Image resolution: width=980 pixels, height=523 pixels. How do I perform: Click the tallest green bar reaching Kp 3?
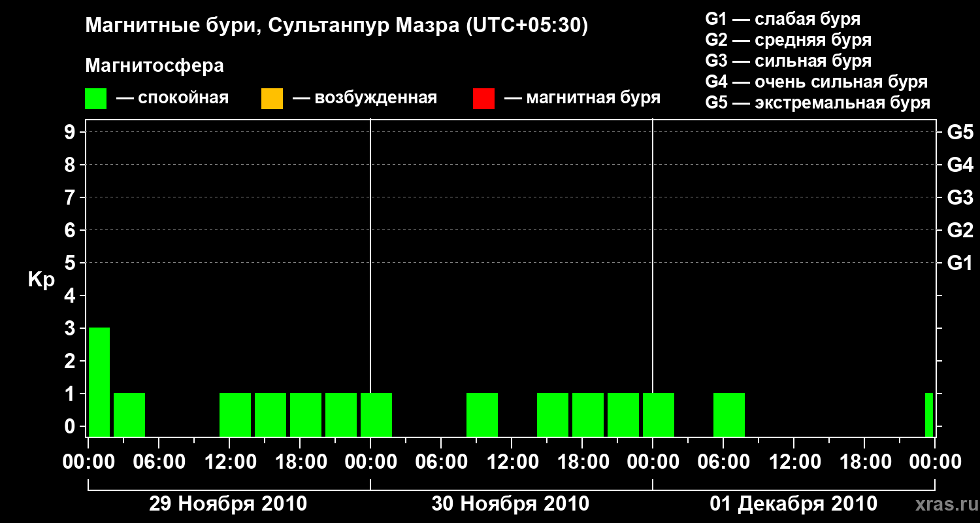coord(99,382)
